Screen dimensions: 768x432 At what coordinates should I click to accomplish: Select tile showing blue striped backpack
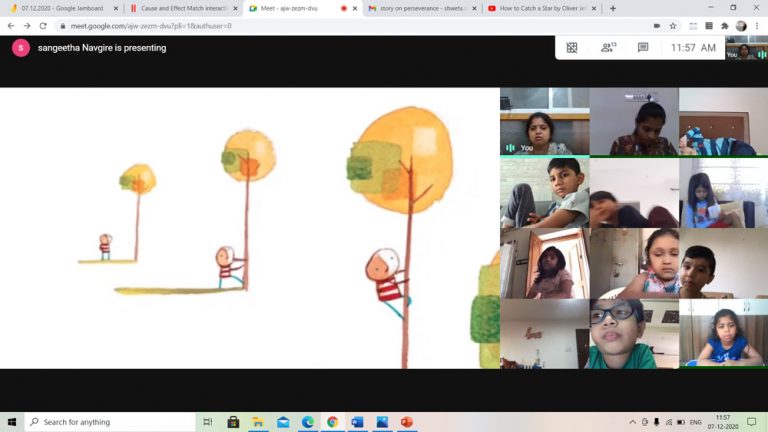pos(723,121)
